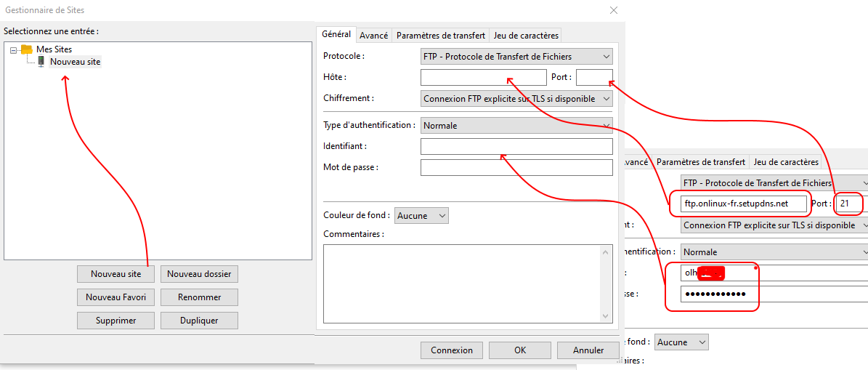The width and height of the screenshot is (868, 370).
Task: Click the OK button
Action: 520,350
